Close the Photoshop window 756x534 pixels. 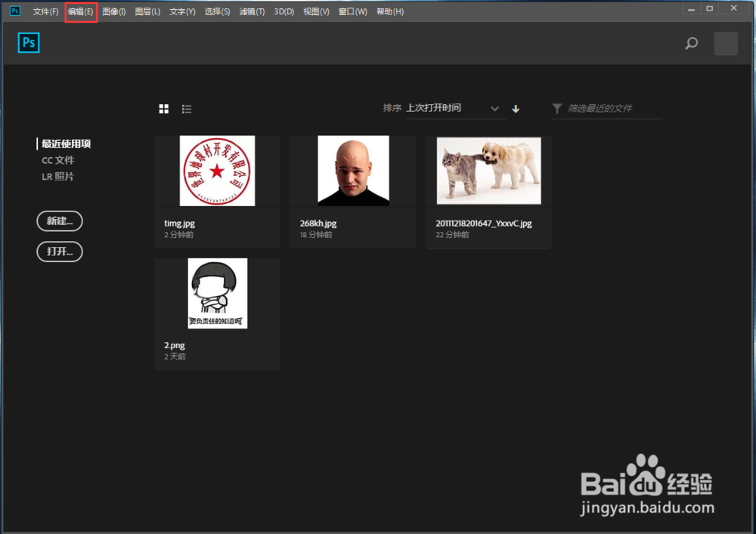coord(734,8)
